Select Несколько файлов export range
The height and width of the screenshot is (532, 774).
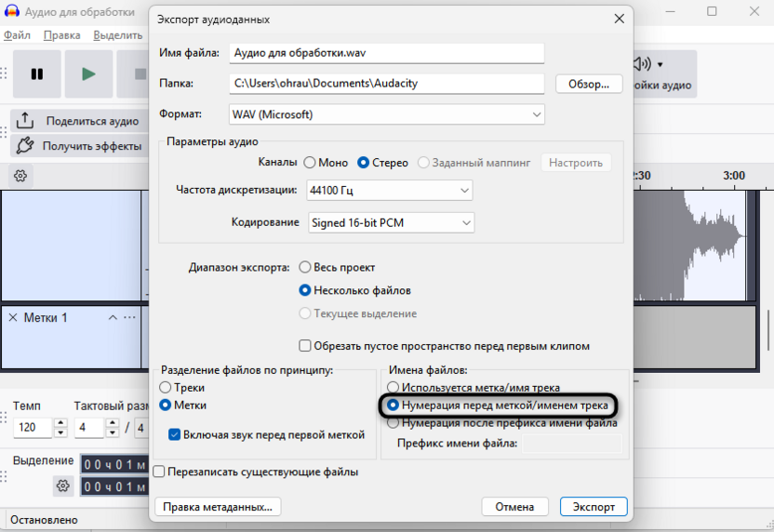[355, 290]
